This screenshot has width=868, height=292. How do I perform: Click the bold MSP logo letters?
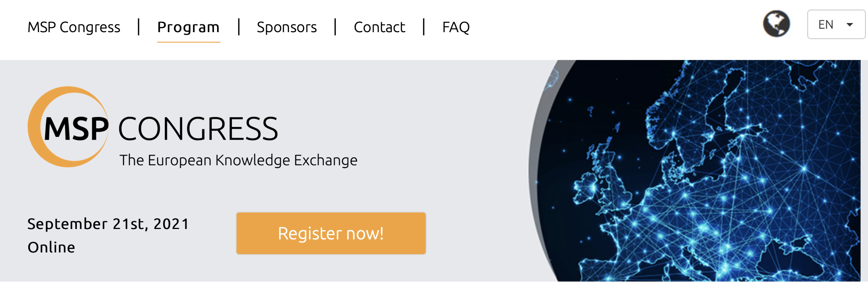[76, 129]
